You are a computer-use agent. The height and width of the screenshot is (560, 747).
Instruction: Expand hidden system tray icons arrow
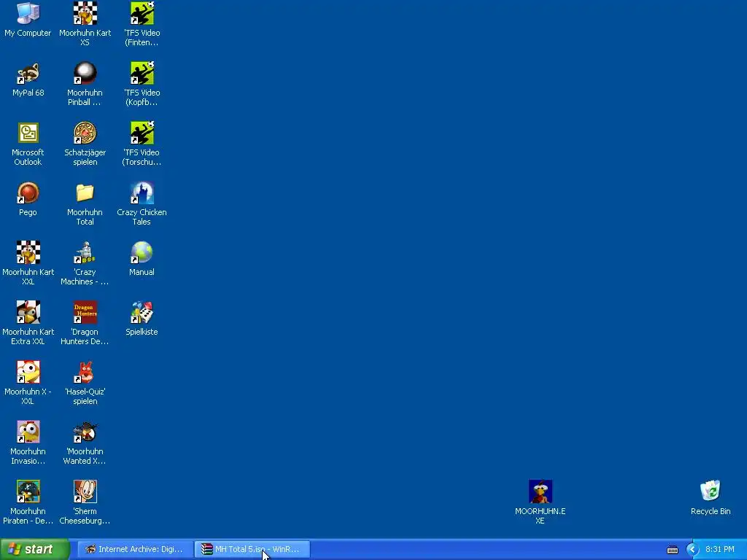pyautogui.click(x=692, y=550)
